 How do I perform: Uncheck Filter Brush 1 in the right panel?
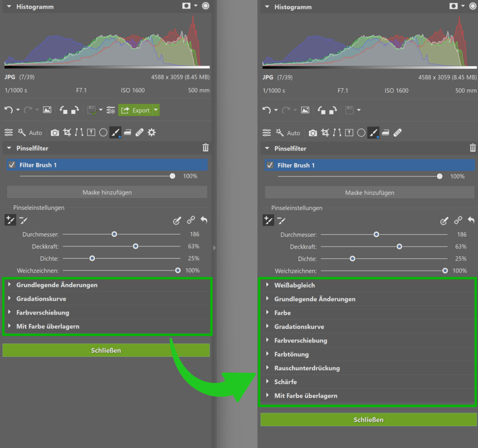click(x=270, y=165)
